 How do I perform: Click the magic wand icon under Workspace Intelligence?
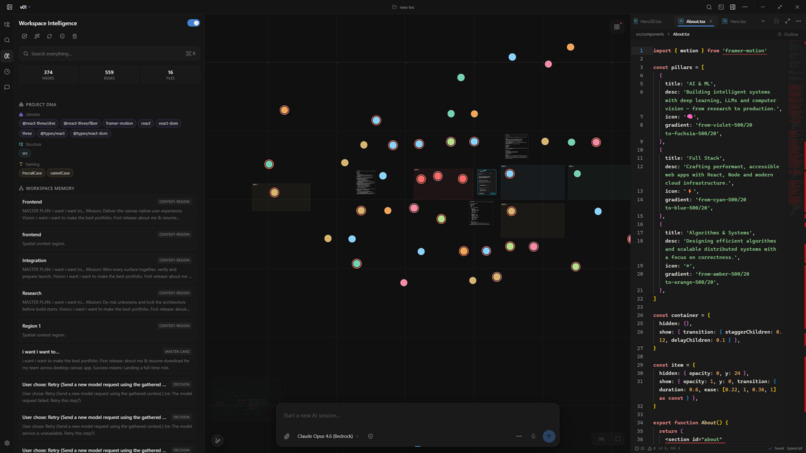[x=37, y=37]
